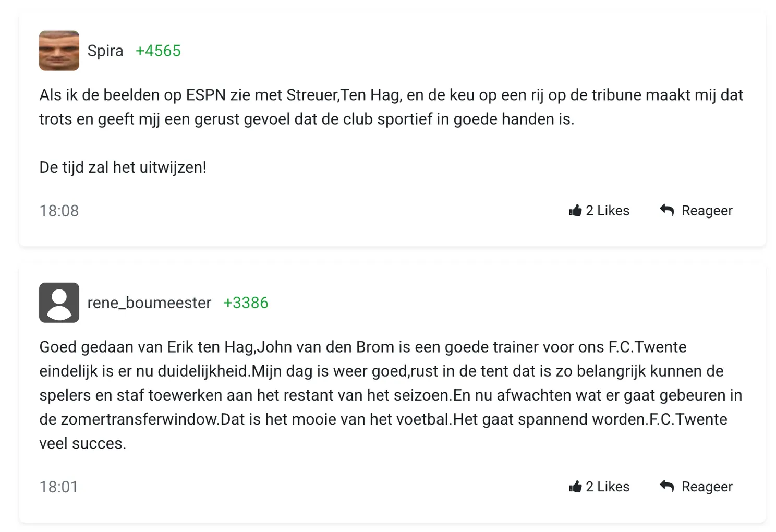Click the reply arrow icon next to Reageer on Spira's comment

point(666,210)
